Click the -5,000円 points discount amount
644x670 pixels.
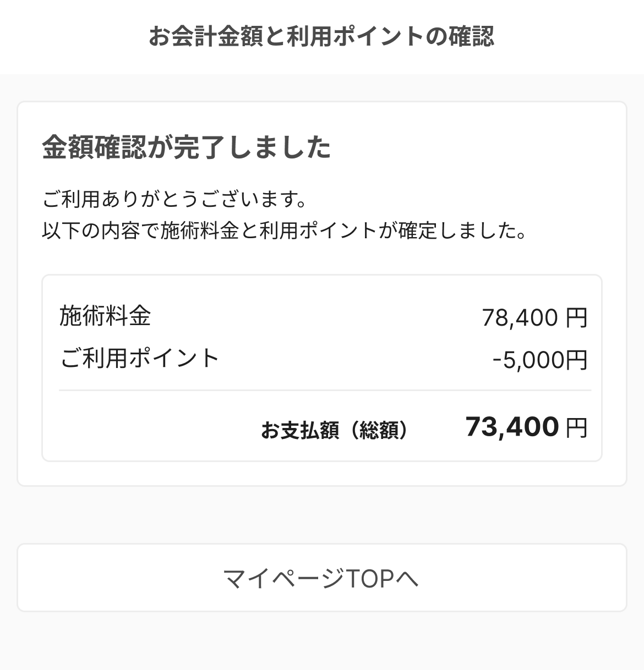point(540,360)
